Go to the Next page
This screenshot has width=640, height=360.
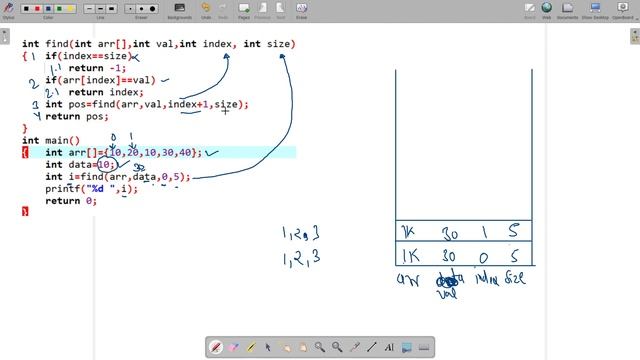point(280,10)
